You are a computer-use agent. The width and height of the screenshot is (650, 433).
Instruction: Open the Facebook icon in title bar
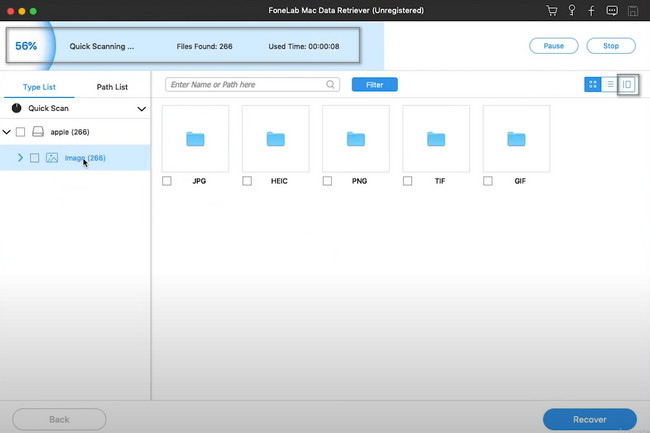click(592, 11)
